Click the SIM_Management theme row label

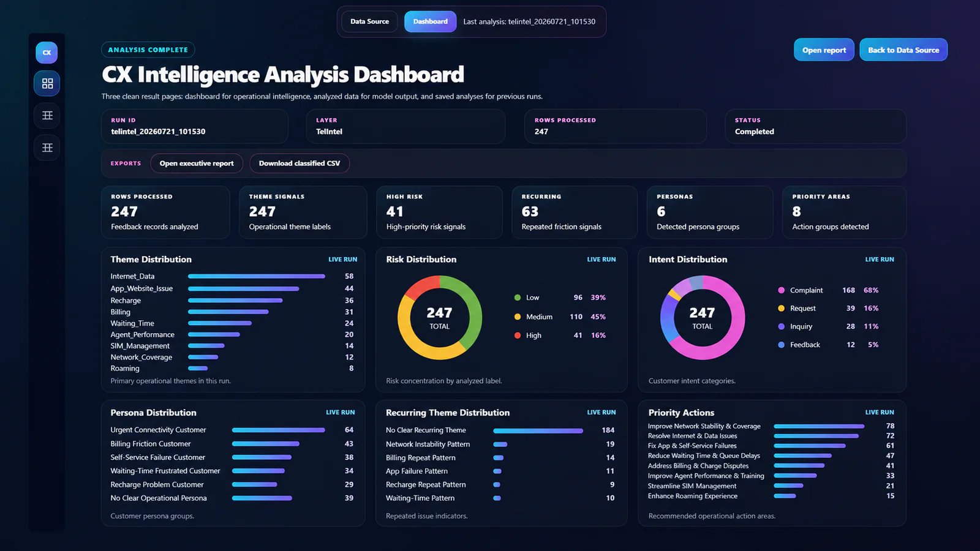[140, 346]
